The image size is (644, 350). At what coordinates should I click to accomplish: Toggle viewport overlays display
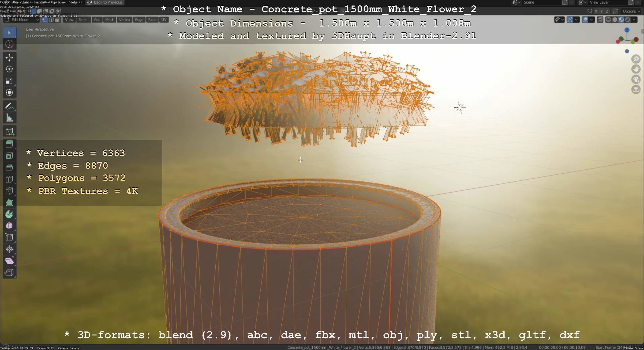585,20
